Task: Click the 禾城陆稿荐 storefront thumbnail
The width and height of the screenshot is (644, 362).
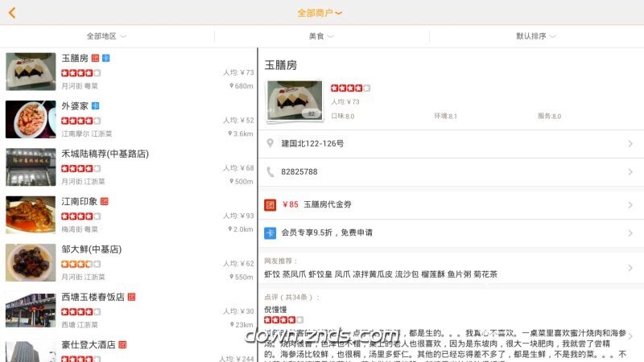Action: pyautogui.click(x=31, y=167)
